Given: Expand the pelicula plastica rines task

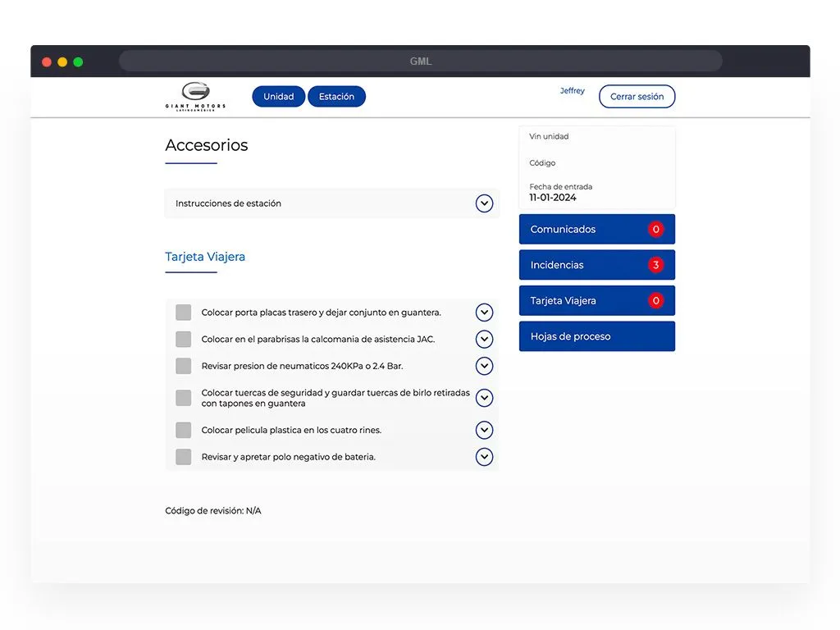Looking at the screenshot, I should 484,430.
